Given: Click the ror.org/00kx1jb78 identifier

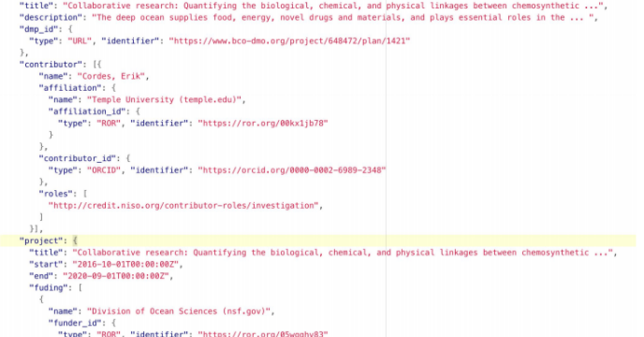Looking at the screenshot, I should [x=263, y=124].
